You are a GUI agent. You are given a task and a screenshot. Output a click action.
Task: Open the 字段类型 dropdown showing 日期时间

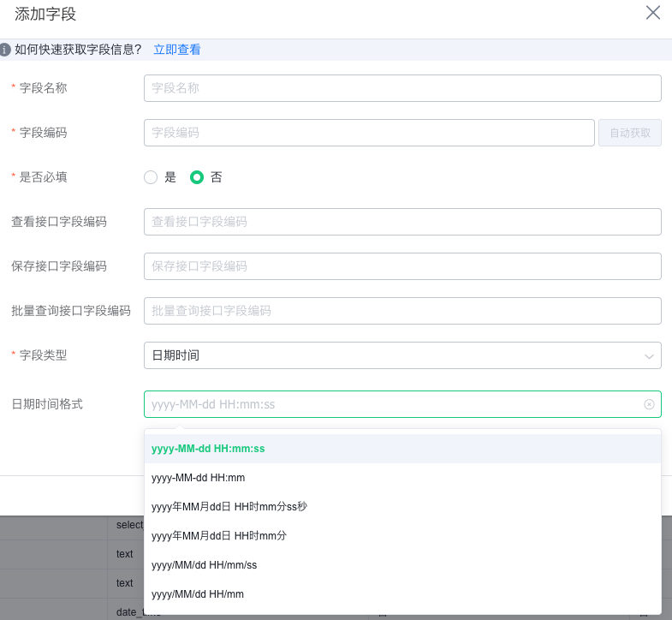(x=402, y=355)
